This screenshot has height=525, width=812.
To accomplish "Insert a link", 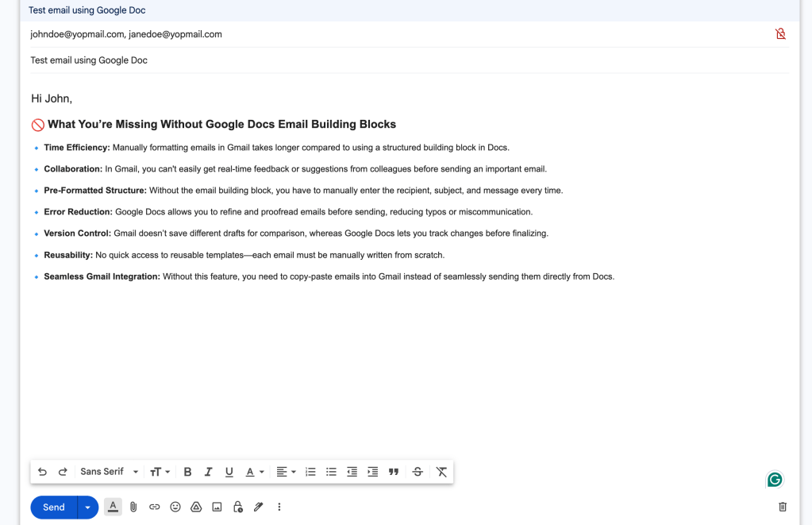I will (x=154, y=507).
